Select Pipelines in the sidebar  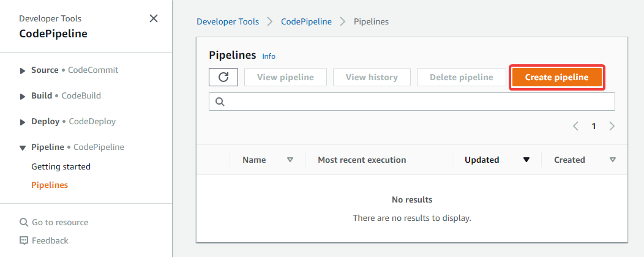pos(50,185)
